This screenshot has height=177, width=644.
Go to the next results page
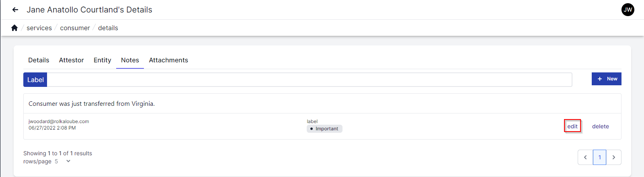tap(613, 157)
